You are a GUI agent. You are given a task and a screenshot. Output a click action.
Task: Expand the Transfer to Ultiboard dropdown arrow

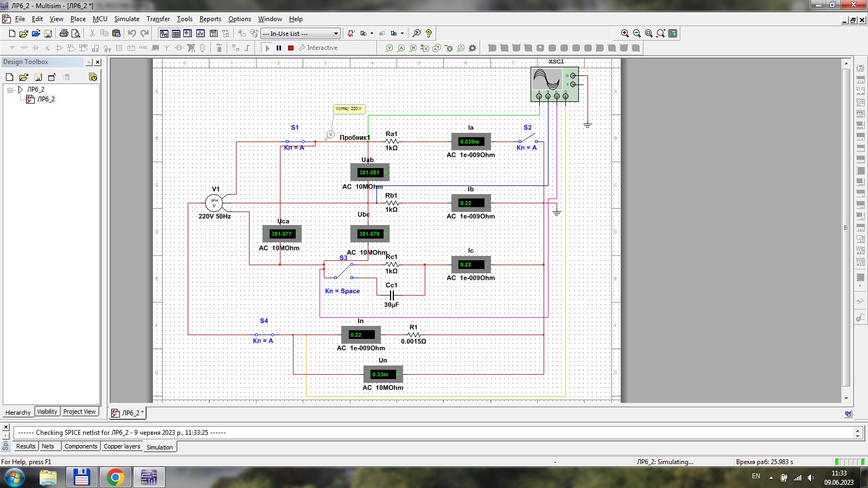372,34
